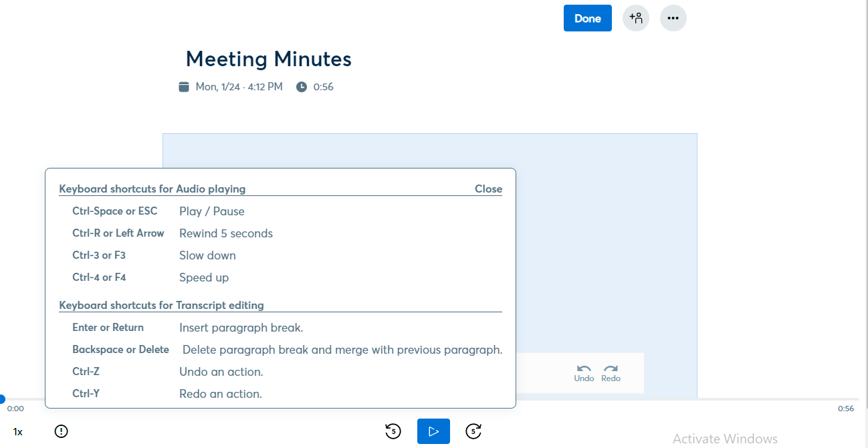This screenshot has height=448, width=868.
Task: Click the clock icon beside duration
Action: coord(302,87)
